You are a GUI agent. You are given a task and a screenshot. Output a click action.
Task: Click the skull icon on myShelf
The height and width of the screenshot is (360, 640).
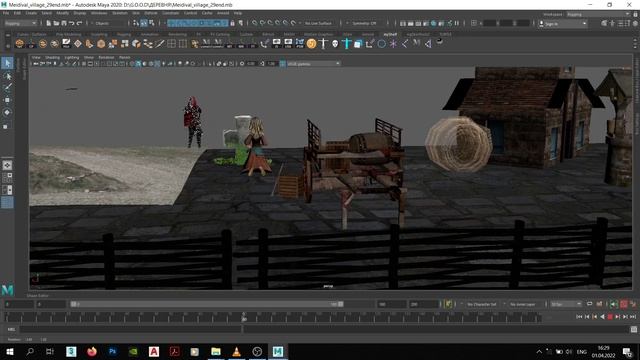coord(335,44)
